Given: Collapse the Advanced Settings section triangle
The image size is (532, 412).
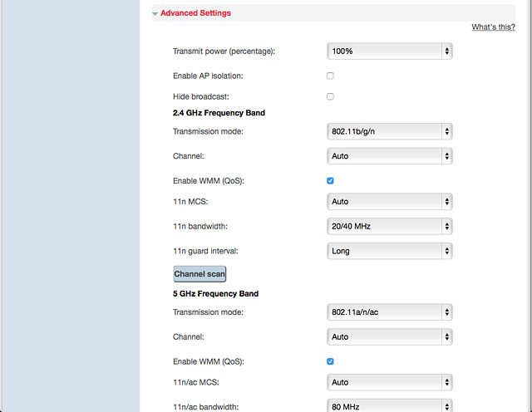Looking at the screenshot, I should 155,14.
